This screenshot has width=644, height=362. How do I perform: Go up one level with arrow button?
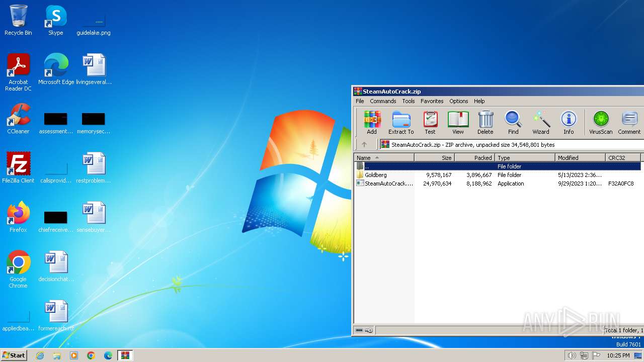click(364, 144)
